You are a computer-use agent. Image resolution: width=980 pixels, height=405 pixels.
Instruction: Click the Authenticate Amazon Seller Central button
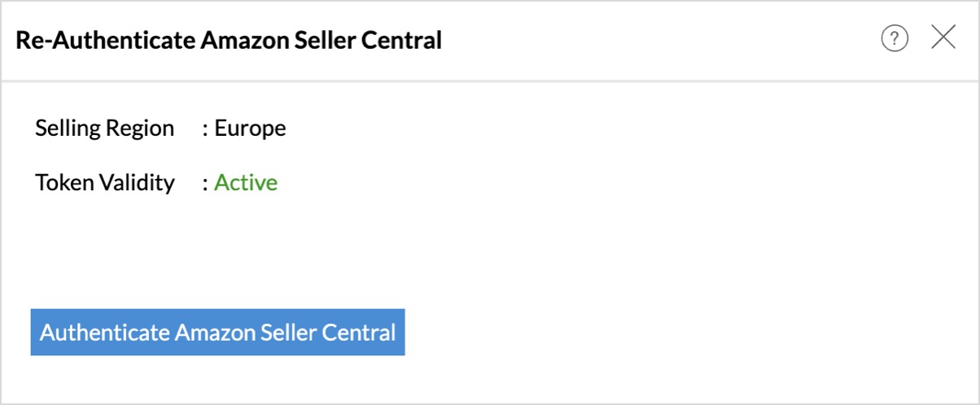pyautogui.click(x=217, y=332)
